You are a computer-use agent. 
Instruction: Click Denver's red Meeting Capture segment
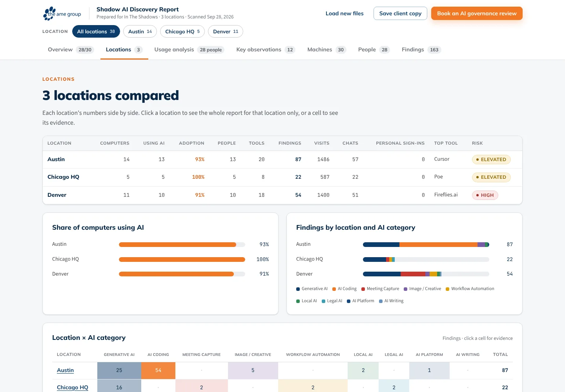point(413,274)
